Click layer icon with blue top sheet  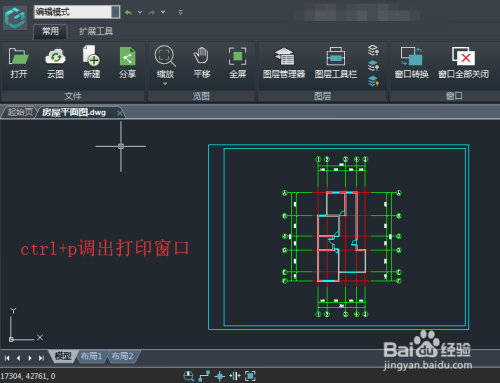(x=373, y=66)
